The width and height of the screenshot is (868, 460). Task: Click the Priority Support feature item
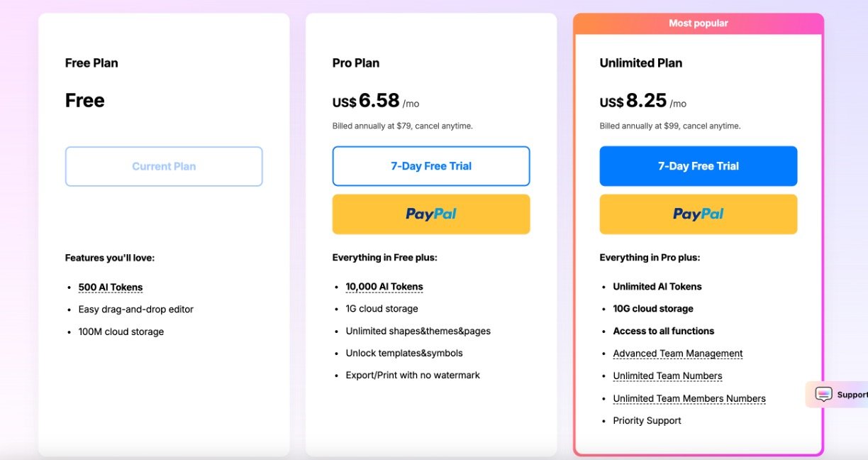tap(647, 421)
